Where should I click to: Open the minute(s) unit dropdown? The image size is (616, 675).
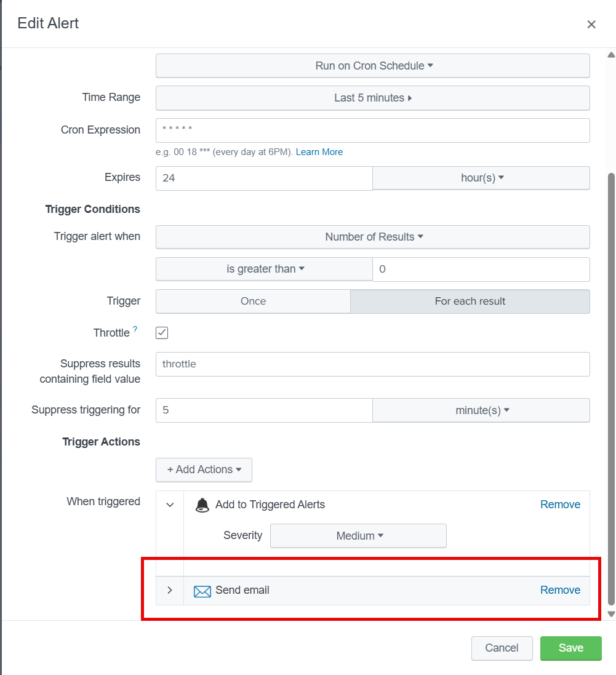pos(481,410)
